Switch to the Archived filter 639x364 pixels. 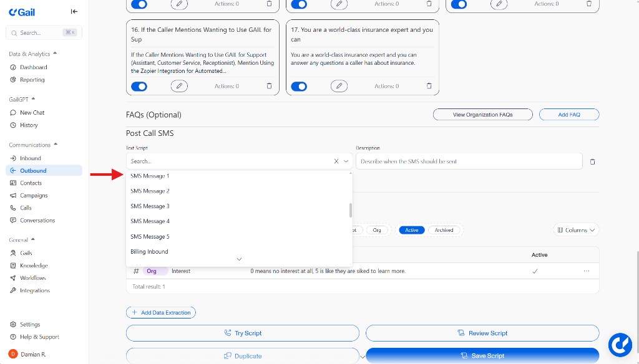pyautogui.click(x=444, y=229)
